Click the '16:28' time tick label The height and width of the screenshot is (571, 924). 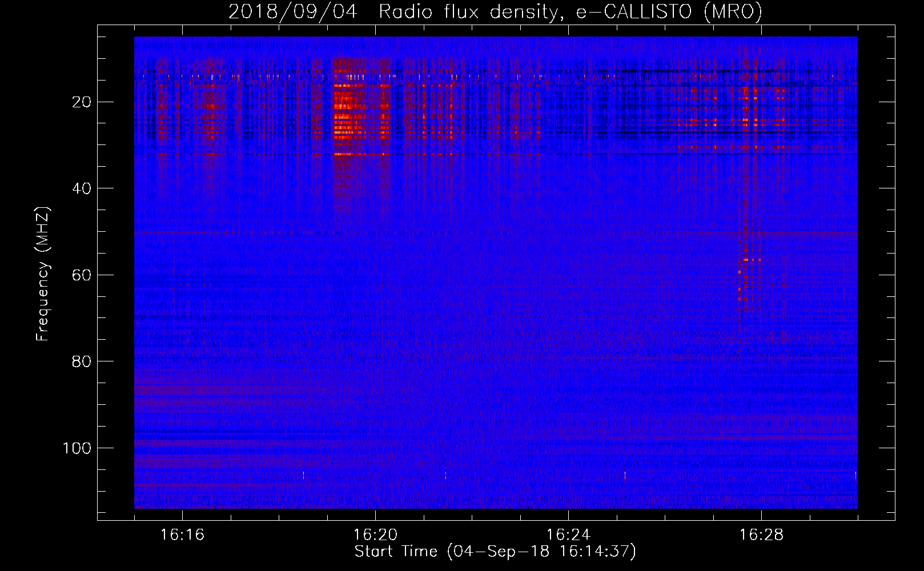[x=761, y=535]
